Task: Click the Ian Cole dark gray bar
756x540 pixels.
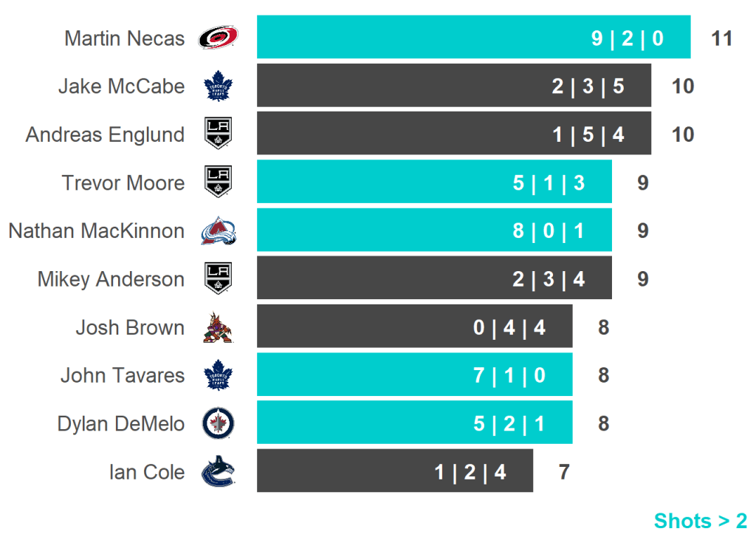Action: pos(394,472)
